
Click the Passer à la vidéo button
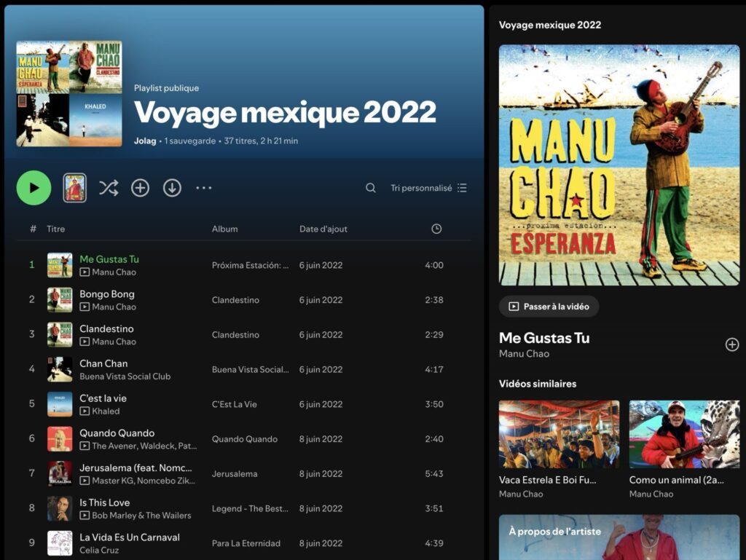[x=549, y=307]
